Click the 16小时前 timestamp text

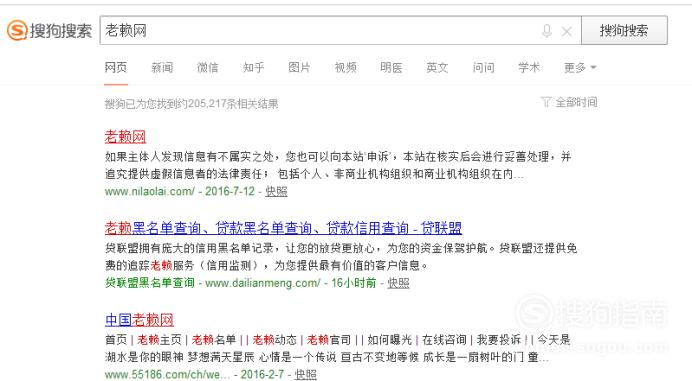tap(354, 283)
